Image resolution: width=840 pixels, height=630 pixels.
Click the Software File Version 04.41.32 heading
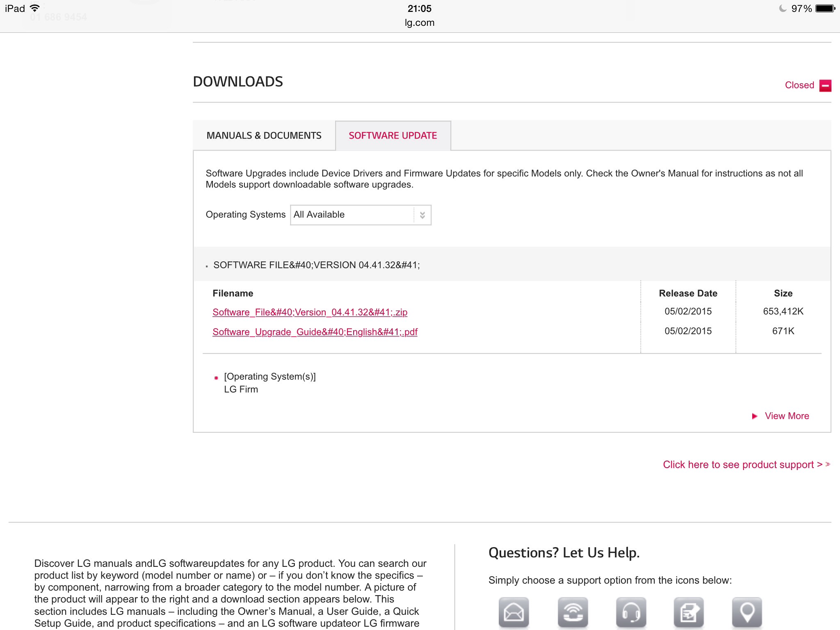tap(316, 265)
